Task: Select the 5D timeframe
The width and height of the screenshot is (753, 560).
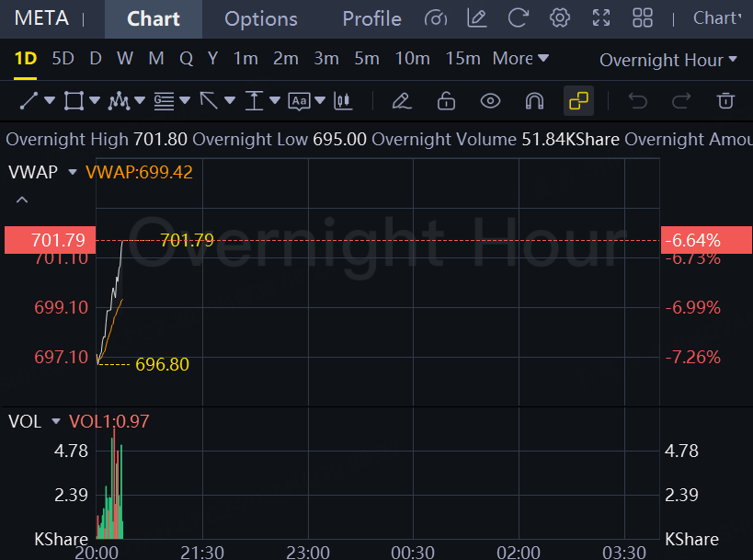Action: coord(63,59)
